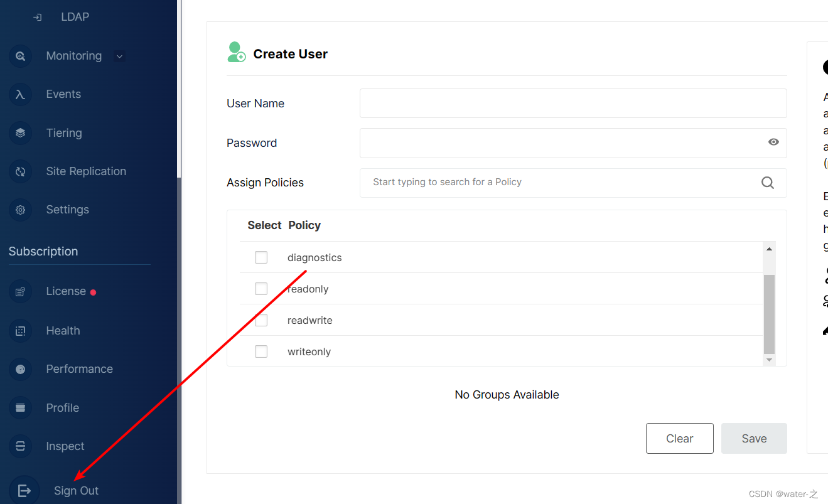Check the diagnostics policy checkbox
Screen dimensions: 828x504
click(261, 257)
